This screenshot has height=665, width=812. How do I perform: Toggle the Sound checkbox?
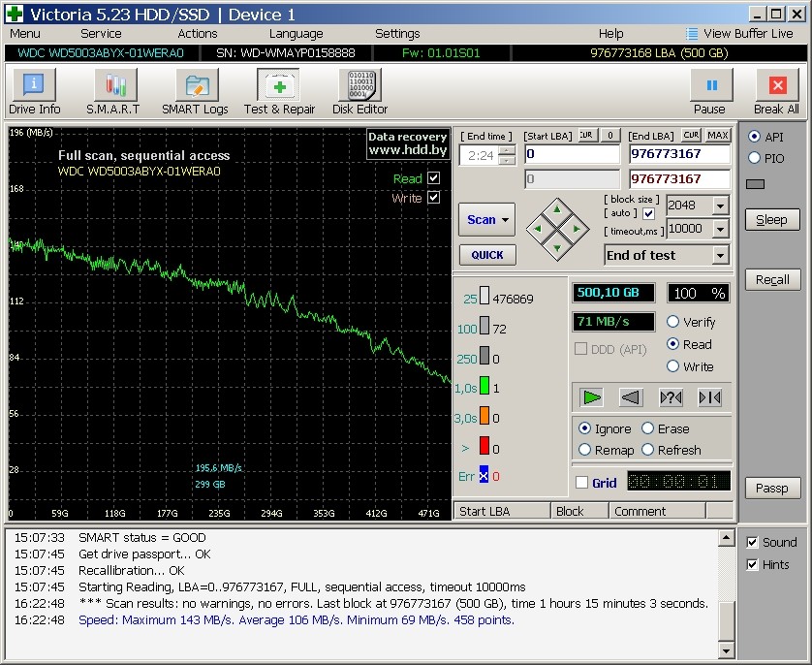coord(753,542)
